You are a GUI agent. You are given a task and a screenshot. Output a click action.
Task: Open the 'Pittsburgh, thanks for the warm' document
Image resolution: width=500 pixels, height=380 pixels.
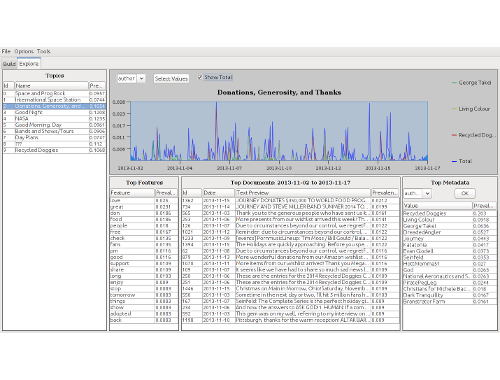tap(290, 320)
